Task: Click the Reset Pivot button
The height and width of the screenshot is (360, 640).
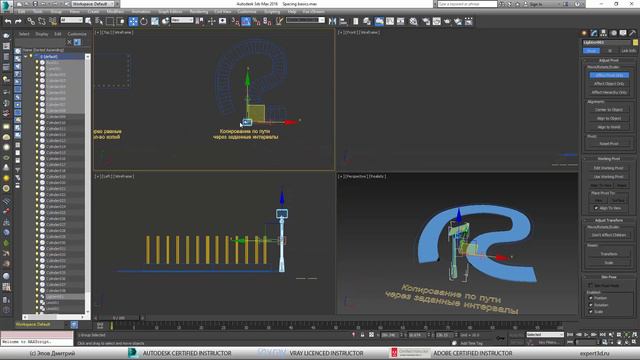Action: click(609, 144)
